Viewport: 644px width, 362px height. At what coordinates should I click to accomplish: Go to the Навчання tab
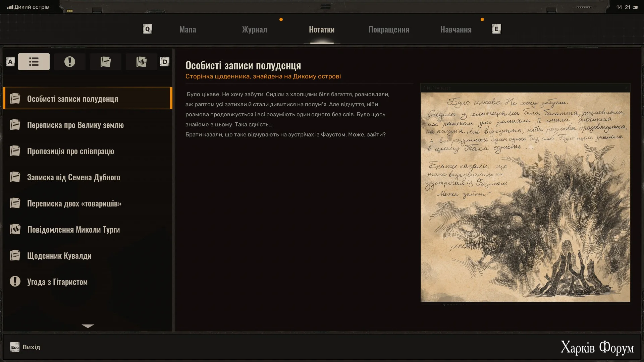[x=456, y=29]
